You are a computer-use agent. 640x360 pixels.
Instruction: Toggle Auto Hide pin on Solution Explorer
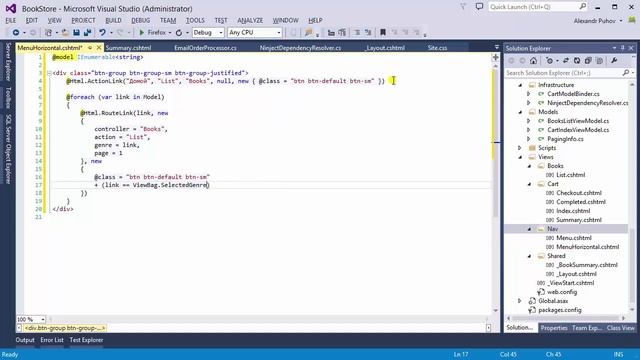pos(623,48)
